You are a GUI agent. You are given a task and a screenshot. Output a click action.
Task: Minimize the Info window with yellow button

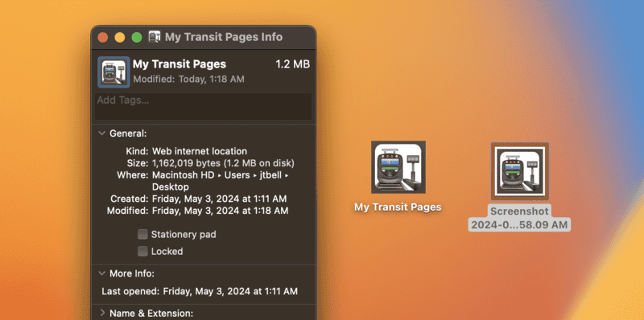pos(119,38)
